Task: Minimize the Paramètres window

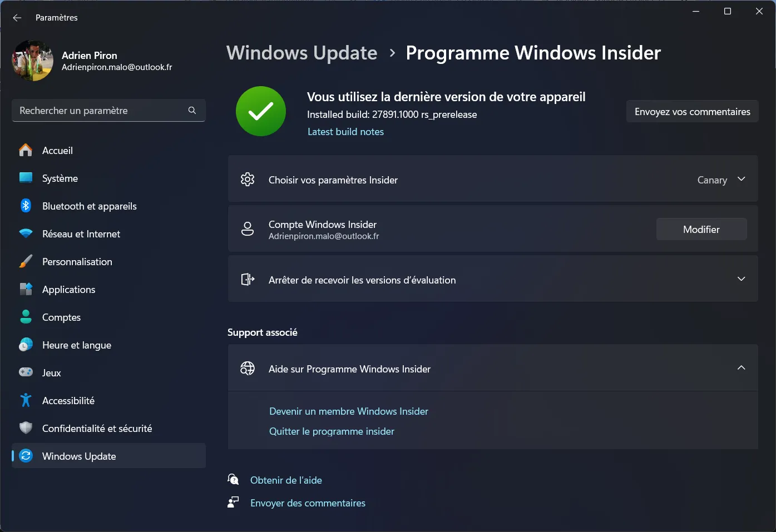Action: click(x=696, y=11)
